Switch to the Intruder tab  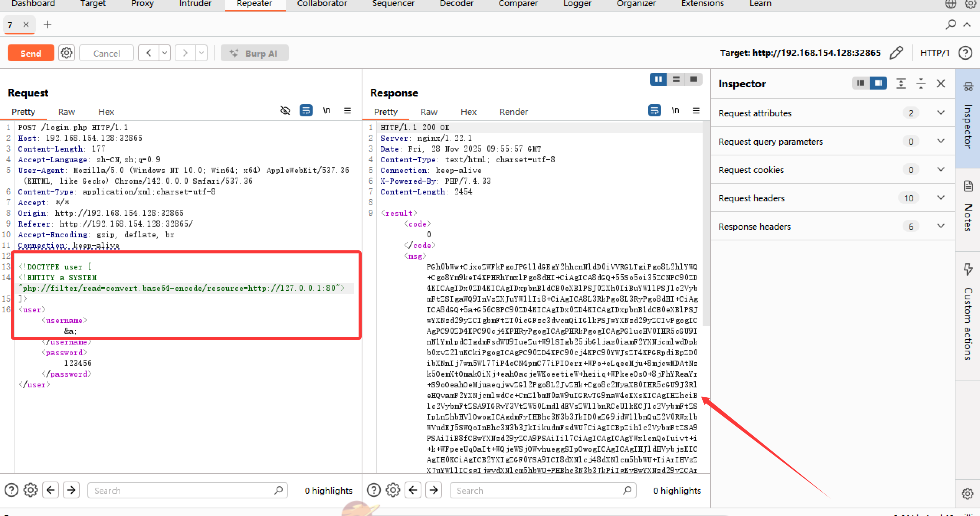[x=195, y=4]
